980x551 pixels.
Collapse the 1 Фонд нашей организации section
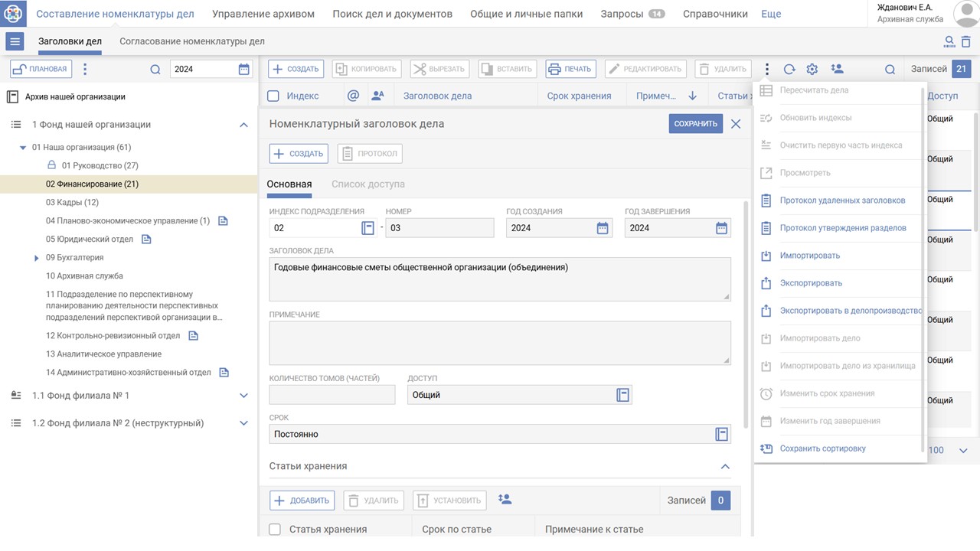(243, 125)
